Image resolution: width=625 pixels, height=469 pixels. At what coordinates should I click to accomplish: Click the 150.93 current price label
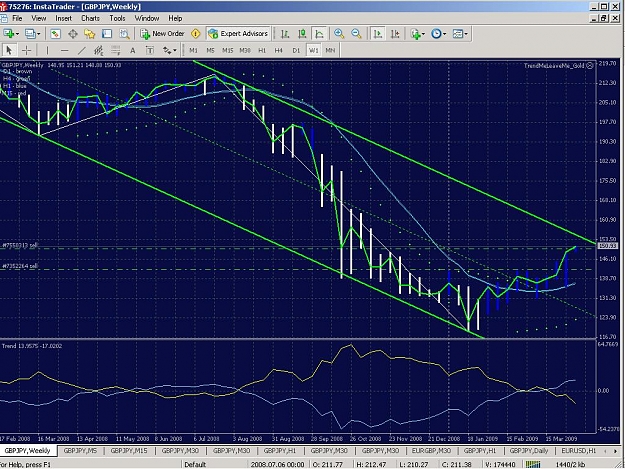[608, 246]
